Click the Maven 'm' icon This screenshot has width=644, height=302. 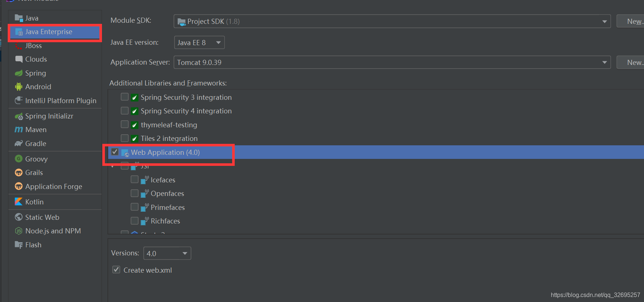click(19, 130)
